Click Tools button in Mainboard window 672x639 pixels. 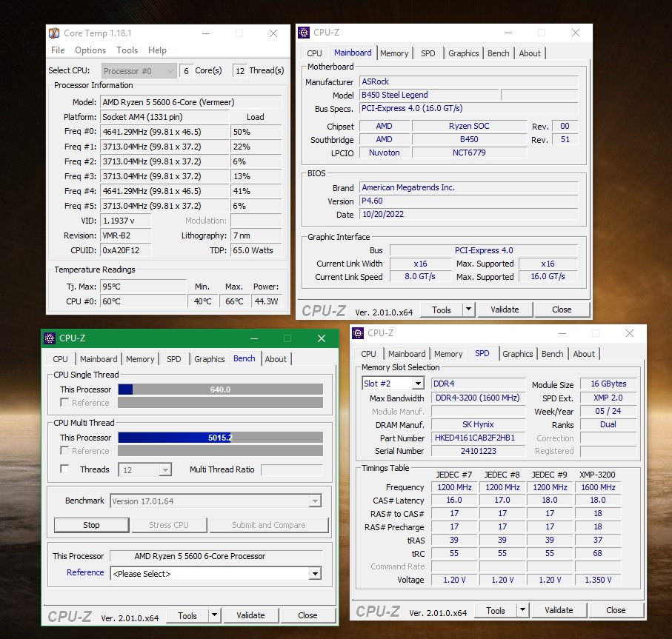click(442, 310)
